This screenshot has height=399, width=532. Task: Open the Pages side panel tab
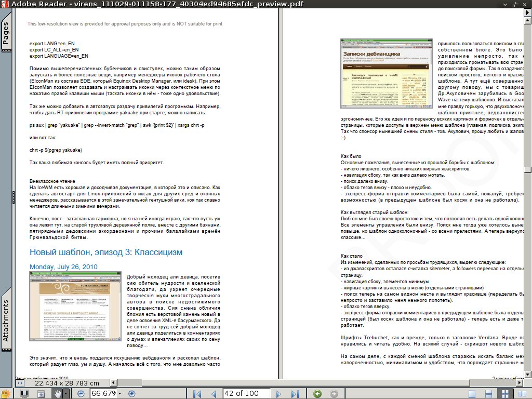pyautogui.click(x=6, y=33)
